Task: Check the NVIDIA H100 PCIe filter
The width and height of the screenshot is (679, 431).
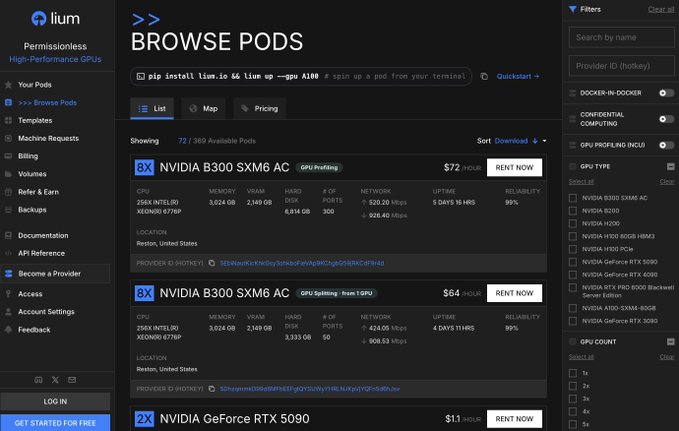Action: coord(573,249)
